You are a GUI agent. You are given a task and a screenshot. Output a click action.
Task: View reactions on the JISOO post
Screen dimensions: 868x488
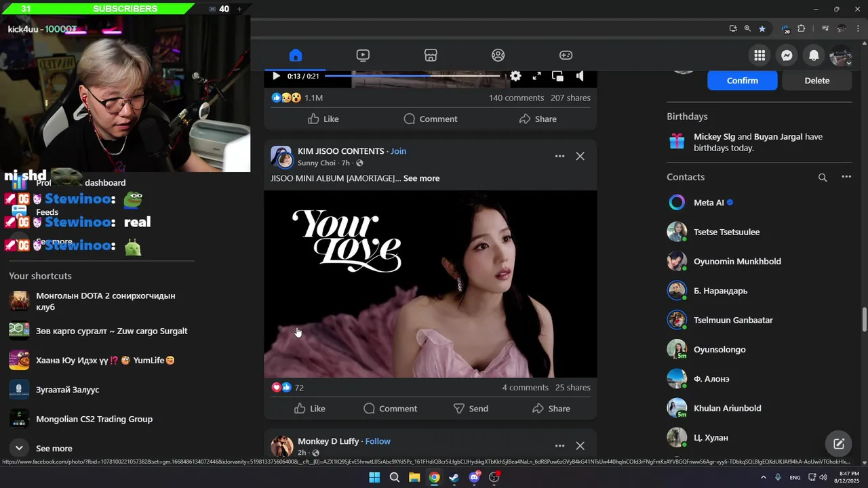288,388
